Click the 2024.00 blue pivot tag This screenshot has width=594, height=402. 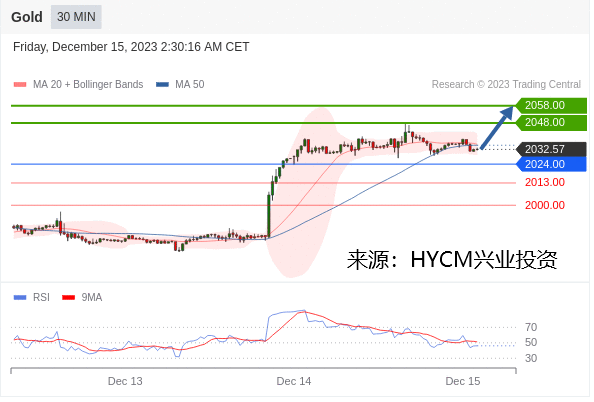point(551,164)
